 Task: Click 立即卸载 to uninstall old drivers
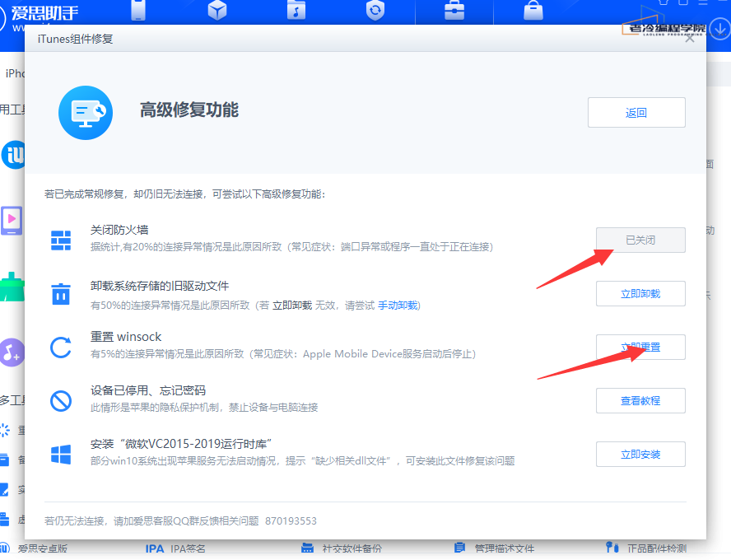(x=640, y=294)
